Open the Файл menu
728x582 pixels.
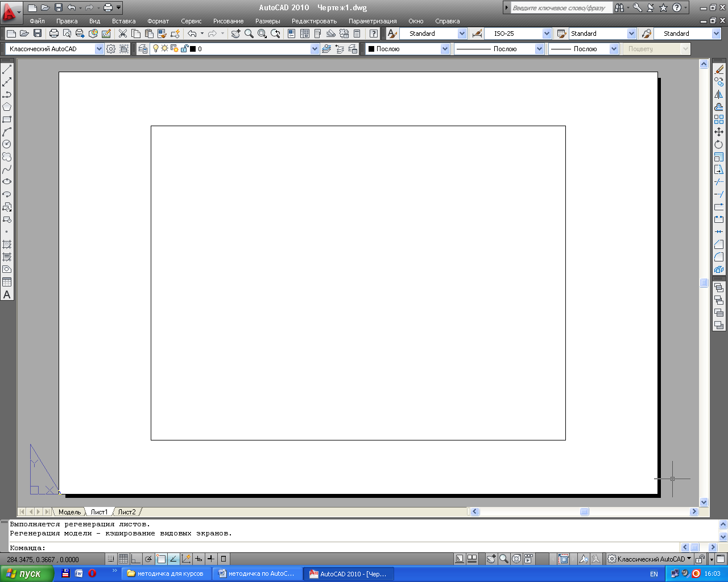pyautogui.click(x=37, y=21)
